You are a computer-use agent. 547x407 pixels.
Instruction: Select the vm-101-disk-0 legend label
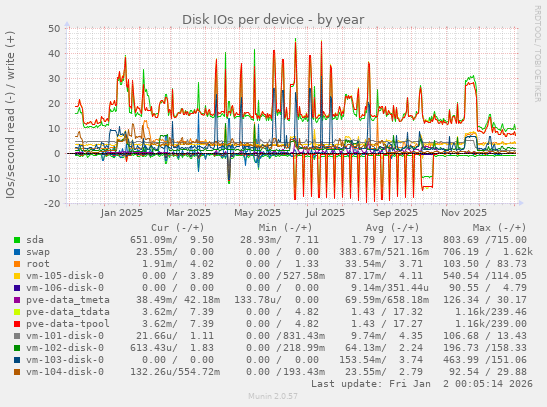pyautogui.click(x=65, y=336)
